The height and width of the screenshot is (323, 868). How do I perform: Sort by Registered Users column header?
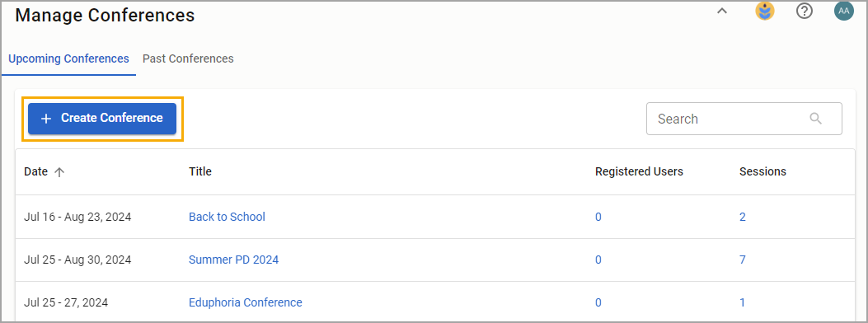coord(640,172)
